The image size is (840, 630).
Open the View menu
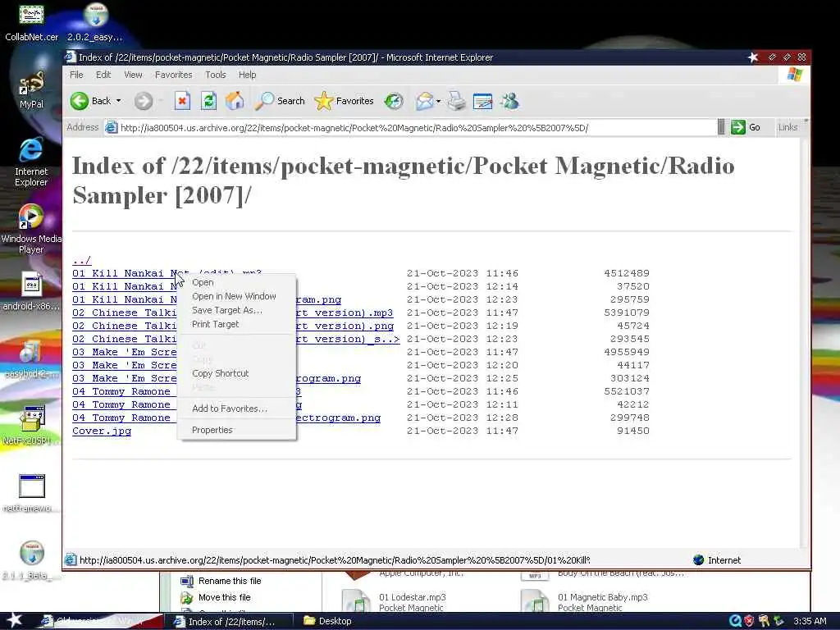point(133,75)
